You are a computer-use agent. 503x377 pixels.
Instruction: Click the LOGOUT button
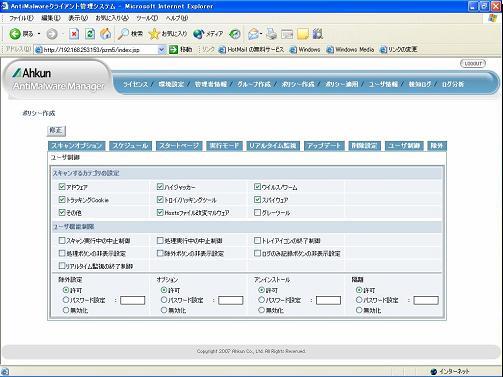[473, 63]
